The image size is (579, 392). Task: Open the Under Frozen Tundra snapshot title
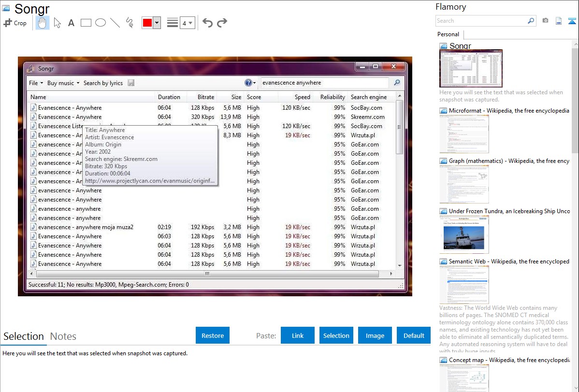(x=509, y=211)
